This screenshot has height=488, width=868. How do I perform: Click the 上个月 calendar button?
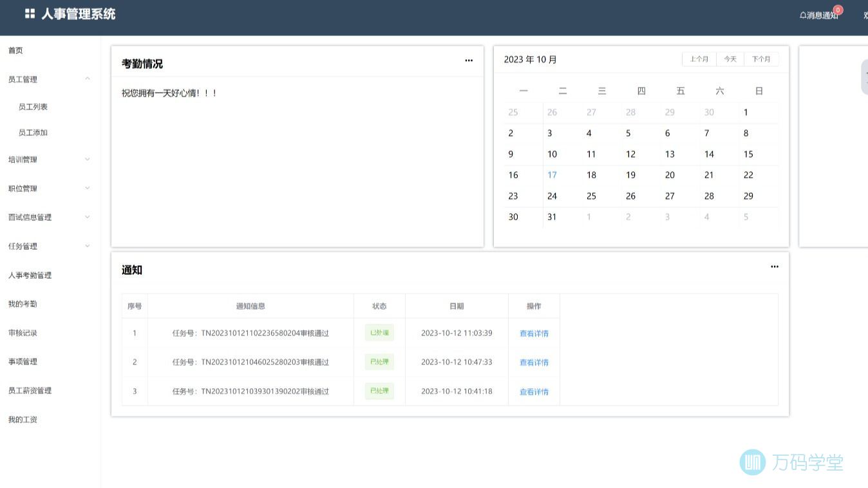click(x=699, y=59)
